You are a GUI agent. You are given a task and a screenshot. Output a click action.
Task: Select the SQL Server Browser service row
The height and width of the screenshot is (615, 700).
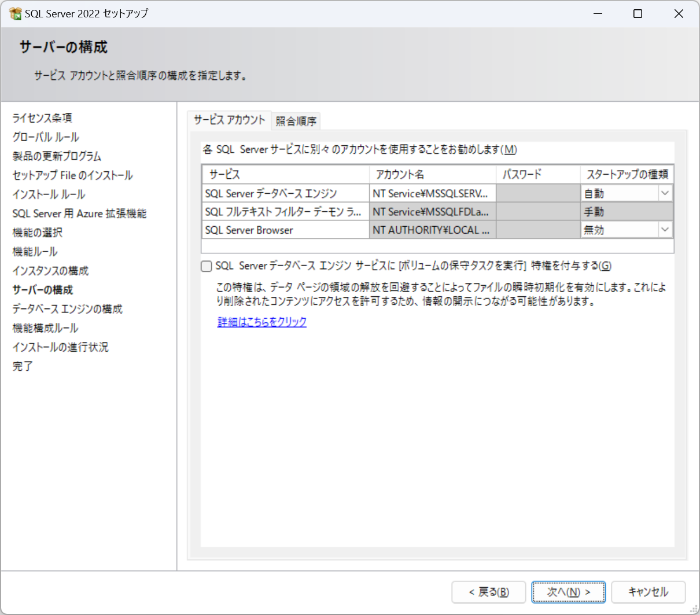point(438,230)
